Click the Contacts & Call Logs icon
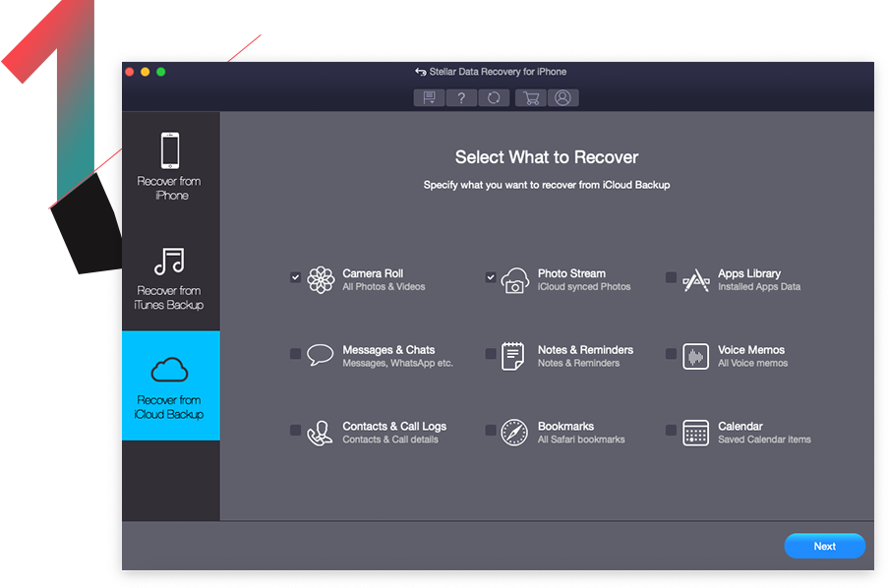The width and height of the screenshot is (888, 588). [x=321, y=433]
